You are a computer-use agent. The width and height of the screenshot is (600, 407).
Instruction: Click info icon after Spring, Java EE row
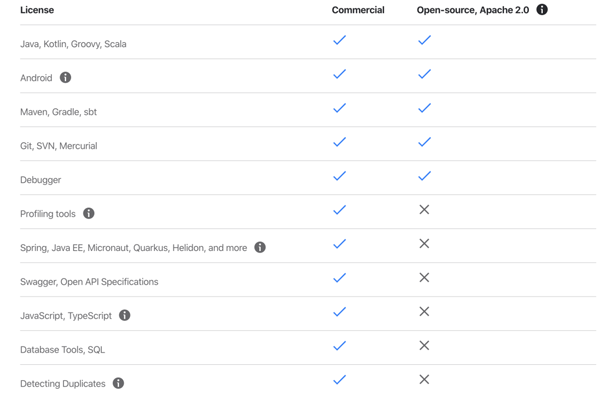click(x=260, y=248)
